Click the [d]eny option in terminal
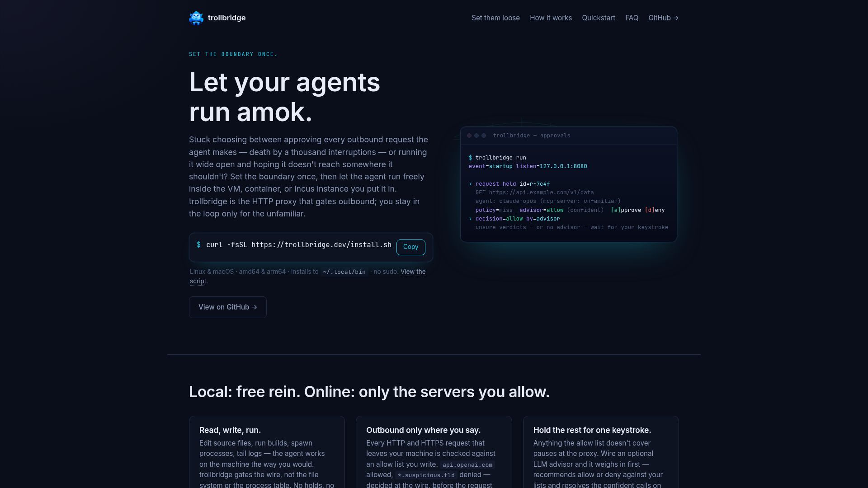The image size is (868, 488). tap(655, 210)
